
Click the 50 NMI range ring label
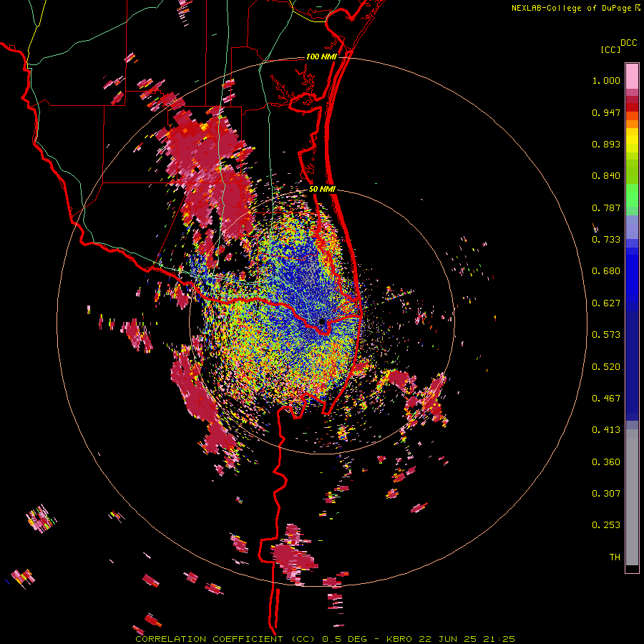point(322,189)
